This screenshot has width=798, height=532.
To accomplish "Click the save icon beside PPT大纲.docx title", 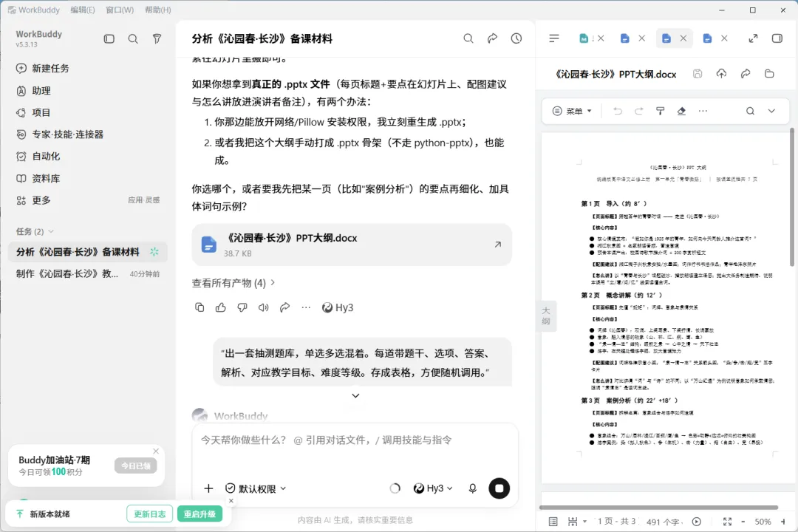I will 698,74.
